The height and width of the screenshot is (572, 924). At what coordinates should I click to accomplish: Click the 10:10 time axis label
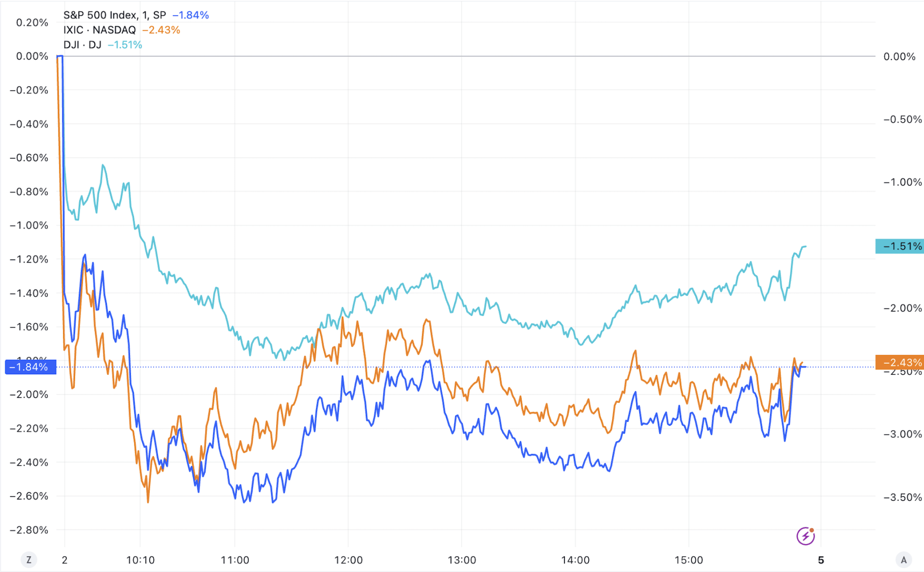[x=141, y=560]
